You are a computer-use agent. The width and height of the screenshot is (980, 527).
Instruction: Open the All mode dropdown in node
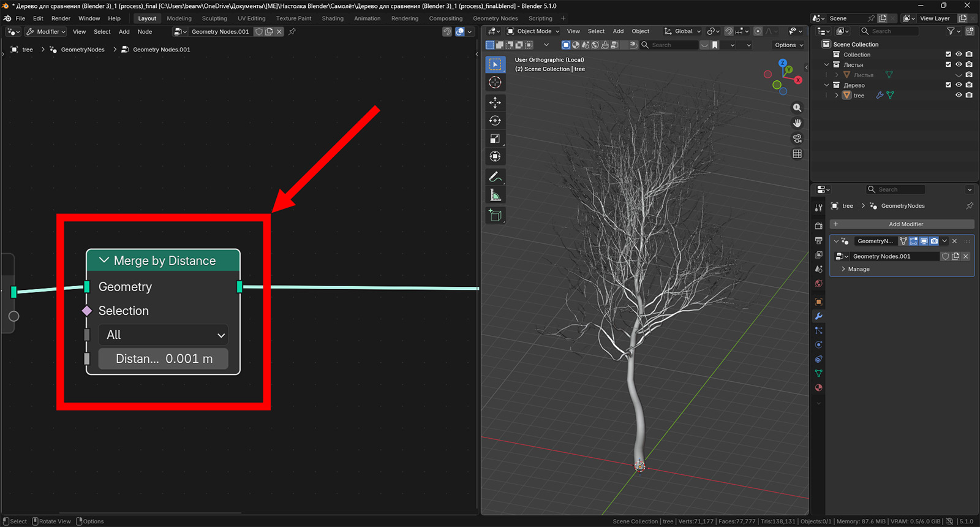164,335
